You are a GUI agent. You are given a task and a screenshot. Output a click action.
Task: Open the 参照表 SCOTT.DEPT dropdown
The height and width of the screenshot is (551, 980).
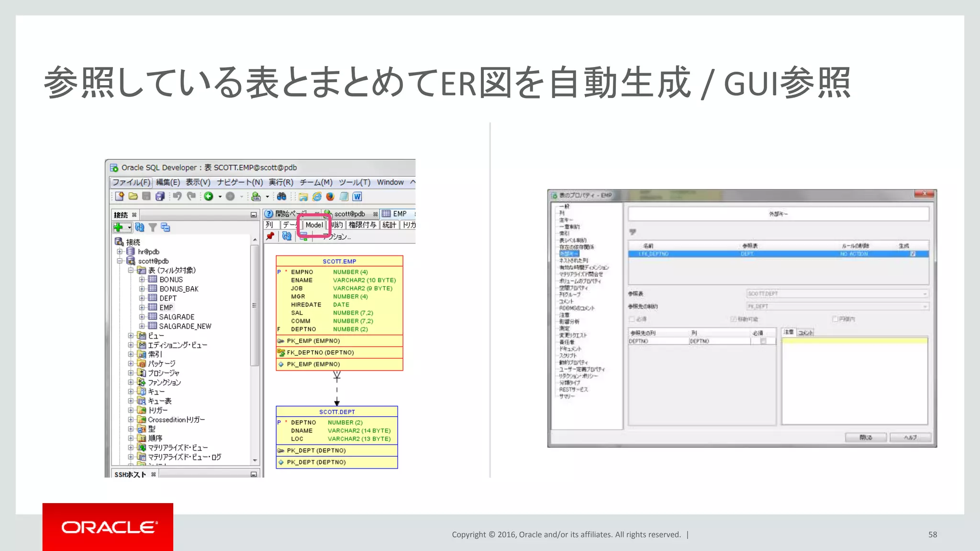837,293
